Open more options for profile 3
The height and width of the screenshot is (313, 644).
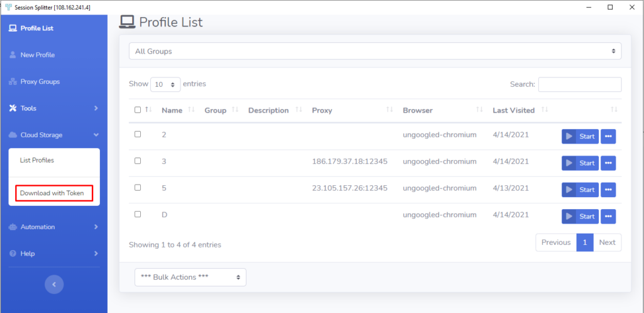coord(608,163)
